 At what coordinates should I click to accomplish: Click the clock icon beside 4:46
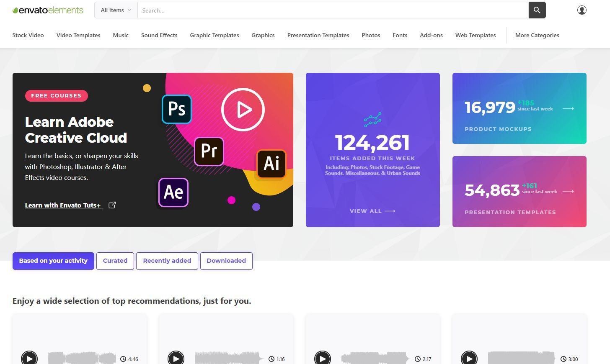pos(123,359)
